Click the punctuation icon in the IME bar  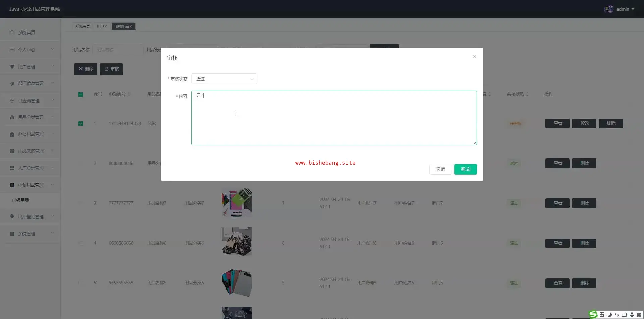(616, 315)
